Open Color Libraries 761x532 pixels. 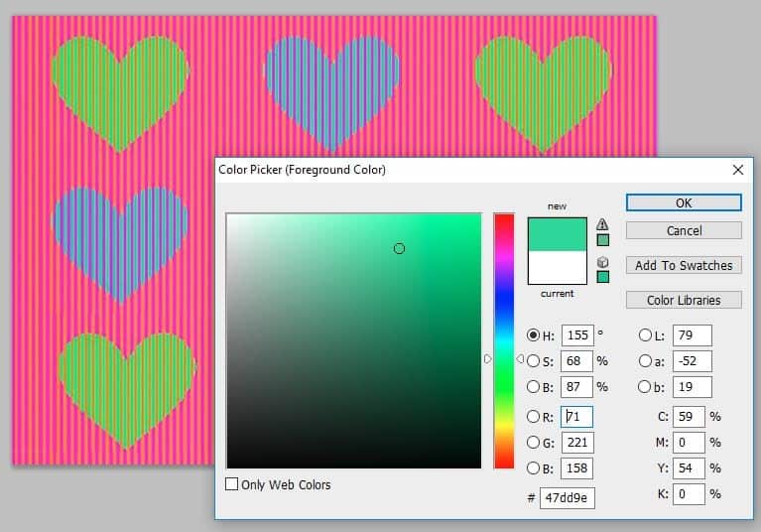click(684, 300)
